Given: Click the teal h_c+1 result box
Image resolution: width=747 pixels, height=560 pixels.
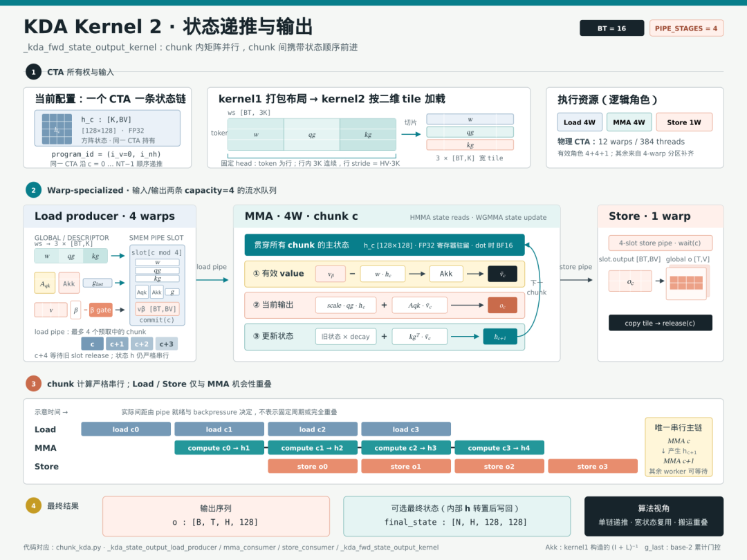Looking at the screenshot, I should [x=500, y=336].
